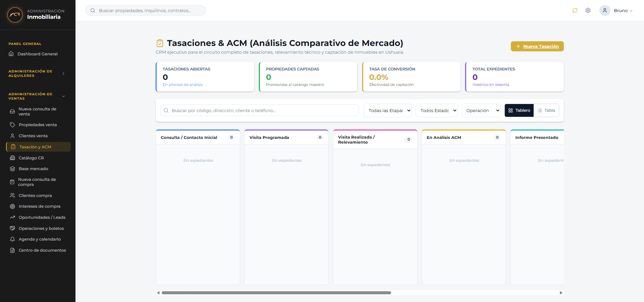Open the Operación filter dropdown
The width and height of the screenshot is (644, 302).
[481, 110]
